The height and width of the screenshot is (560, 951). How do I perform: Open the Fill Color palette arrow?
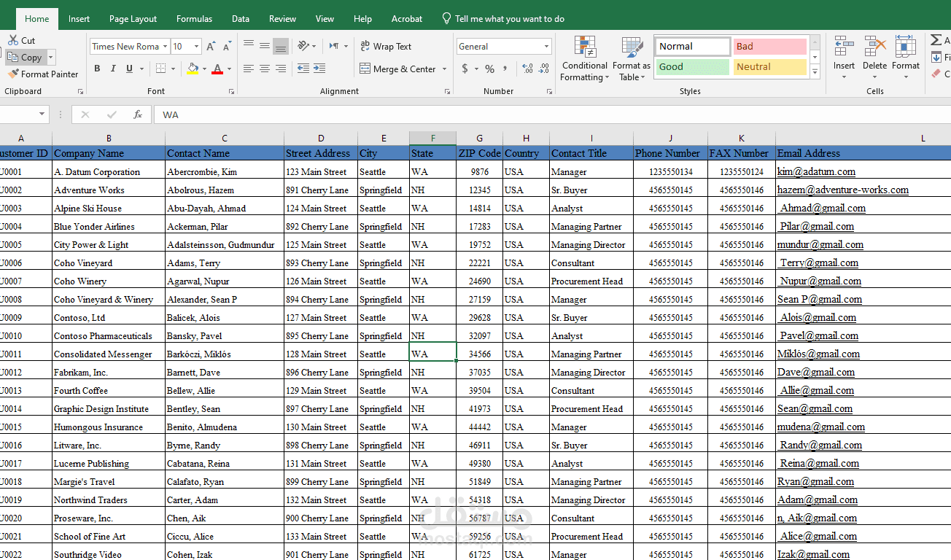pos(204,69)
